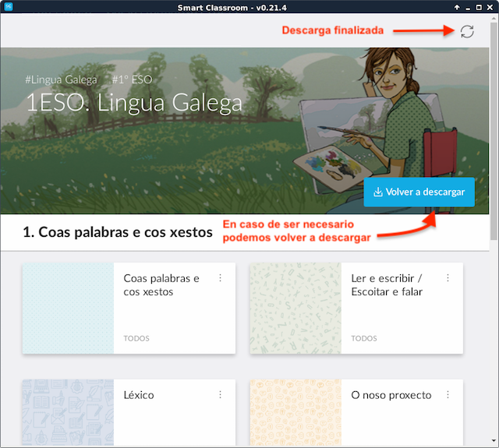
Task: Open the Coas palabras e cos xestos card title
Action: 161,285
